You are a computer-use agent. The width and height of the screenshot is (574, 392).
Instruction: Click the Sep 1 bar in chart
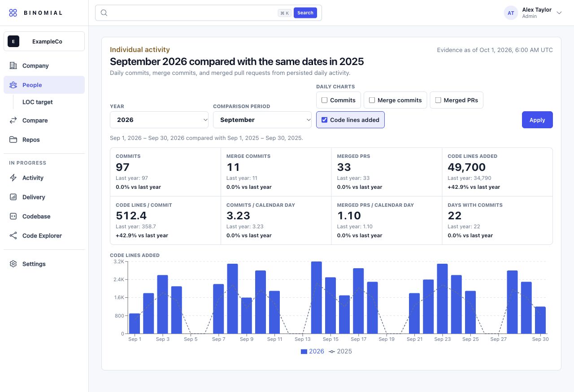tap(135, 323)
